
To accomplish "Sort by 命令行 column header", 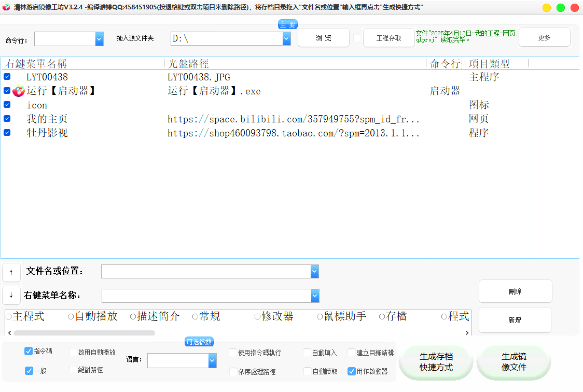I will (446, 64).
